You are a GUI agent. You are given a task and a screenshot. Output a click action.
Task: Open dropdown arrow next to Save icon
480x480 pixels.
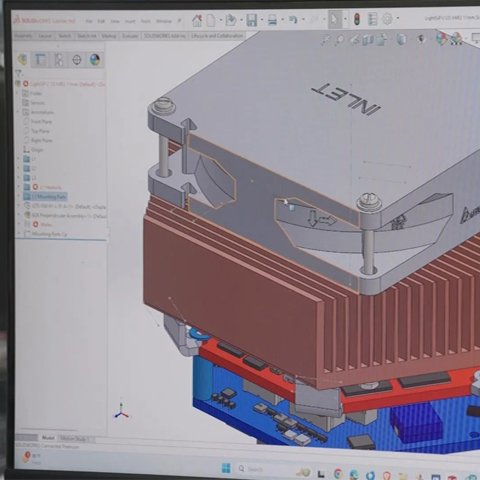[x=262, y=20]
